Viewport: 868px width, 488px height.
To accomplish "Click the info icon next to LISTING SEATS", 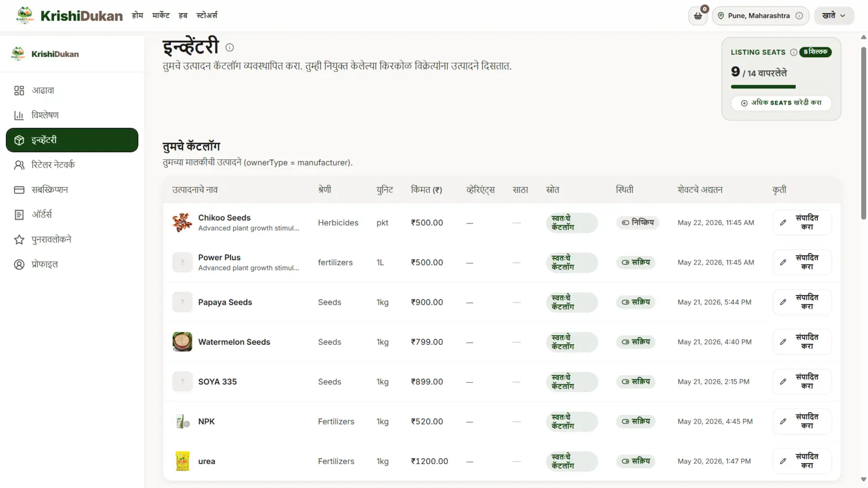I will [x=793, y=52].
